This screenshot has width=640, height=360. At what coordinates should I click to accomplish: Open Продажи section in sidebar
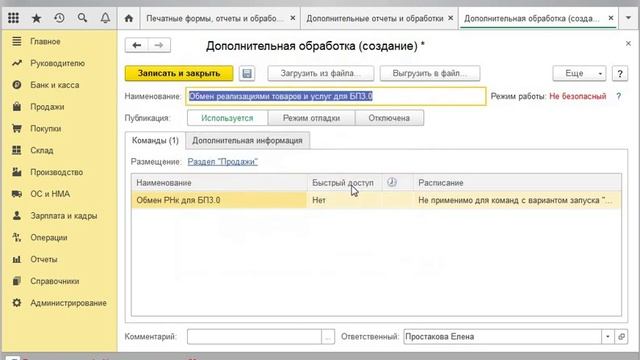(x=47, y=107)
